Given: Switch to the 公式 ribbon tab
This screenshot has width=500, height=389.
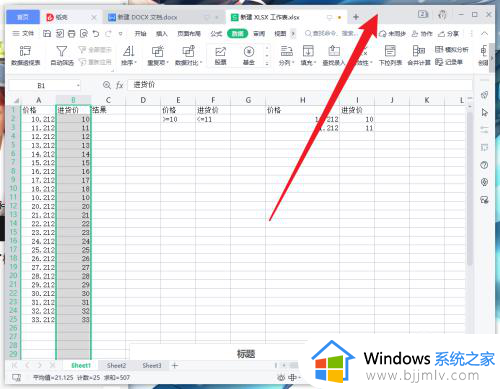Looking at the screenshot, I should (x=216, y=33).
